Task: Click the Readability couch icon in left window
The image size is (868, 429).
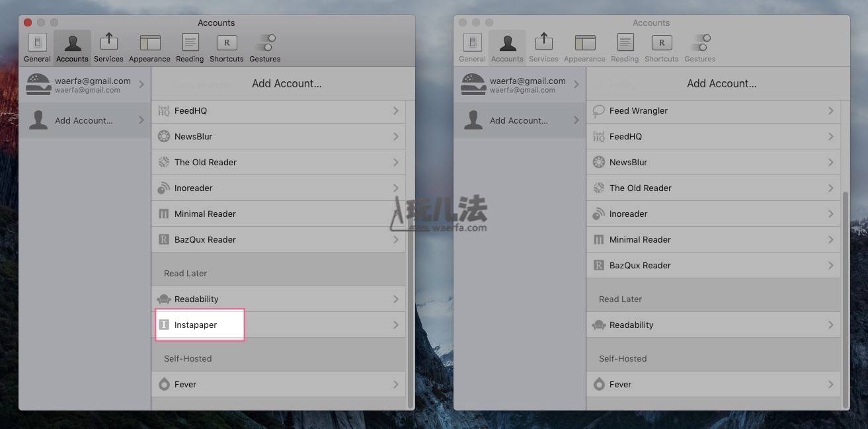Action: point(164,299)
